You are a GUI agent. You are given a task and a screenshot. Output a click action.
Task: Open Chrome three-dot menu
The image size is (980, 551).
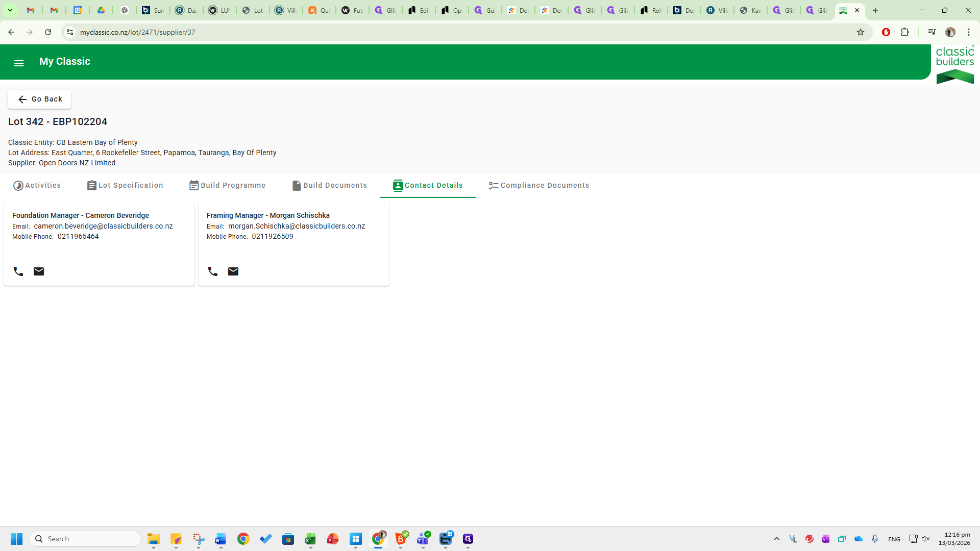(x=969, y=32)
